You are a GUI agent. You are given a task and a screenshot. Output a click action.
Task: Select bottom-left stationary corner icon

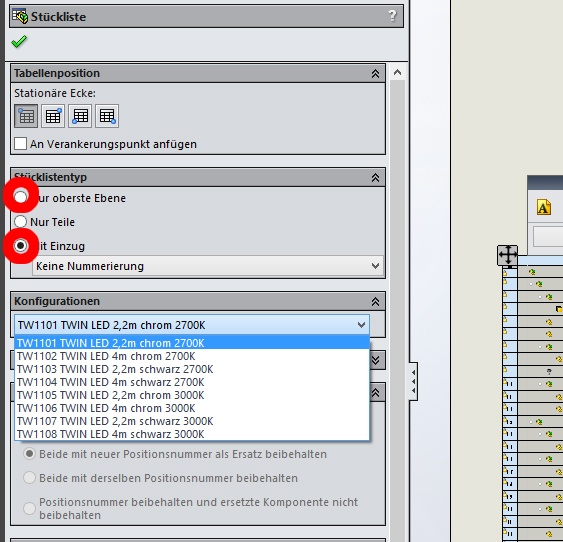click(80, 116)
